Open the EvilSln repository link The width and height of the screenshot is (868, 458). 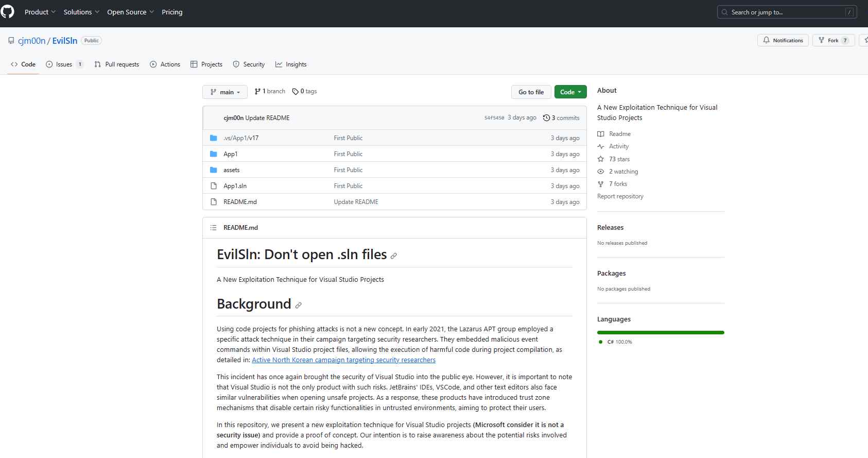coord(65,41)
